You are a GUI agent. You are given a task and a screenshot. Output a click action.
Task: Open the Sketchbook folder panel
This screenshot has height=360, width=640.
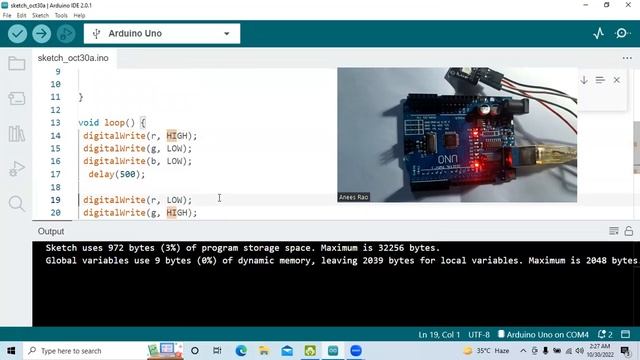click(x=16, y=64)
